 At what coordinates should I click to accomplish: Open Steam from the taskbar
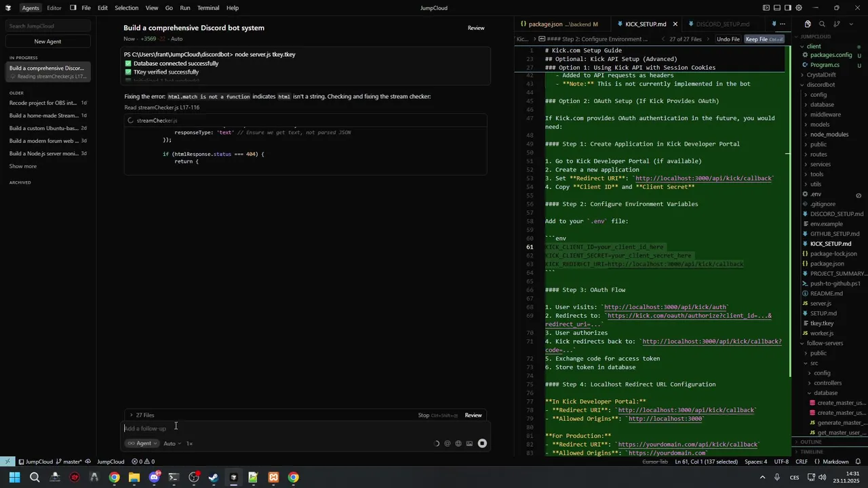214,477
